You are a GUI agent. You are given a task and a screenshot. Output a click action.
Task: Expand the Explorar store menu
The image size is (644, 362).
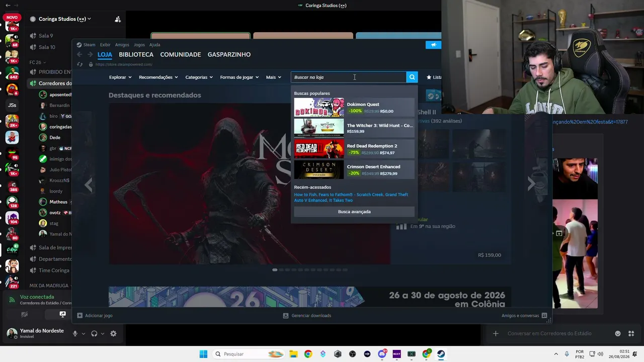click(120, 77)
